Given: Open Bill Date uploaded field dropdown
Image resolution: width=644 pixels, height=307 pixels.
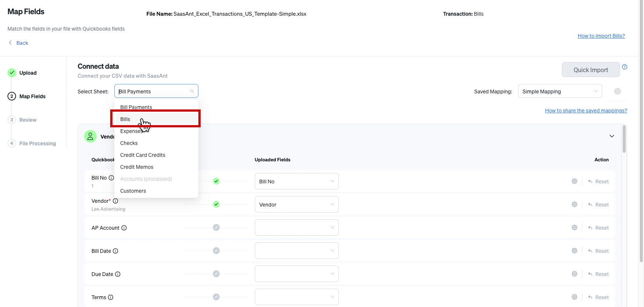Looking at the screenshot, I should click(297, 251).
